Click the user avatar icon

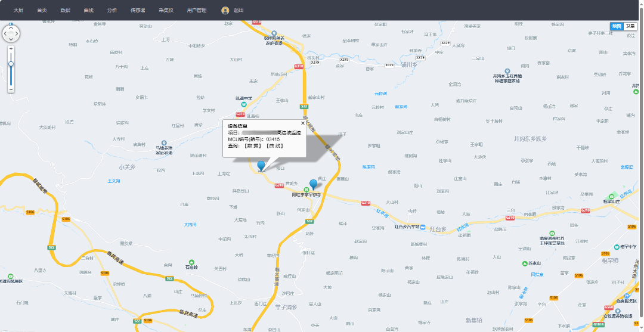[225, 10]
